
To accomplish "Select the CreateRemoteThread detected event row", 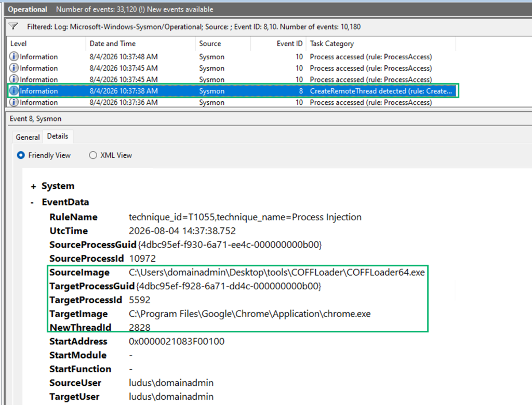I will (x=232, y=91).
